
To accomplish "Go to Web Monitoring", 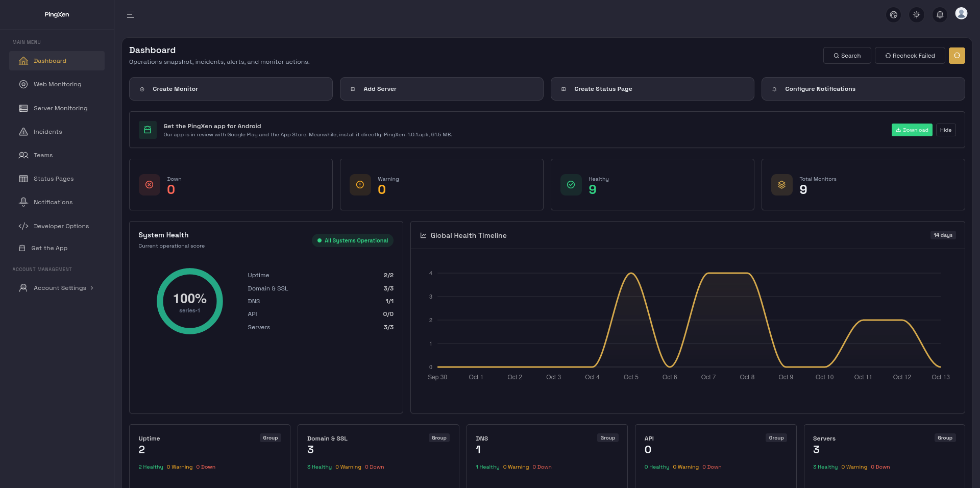I will coord(57,84).
